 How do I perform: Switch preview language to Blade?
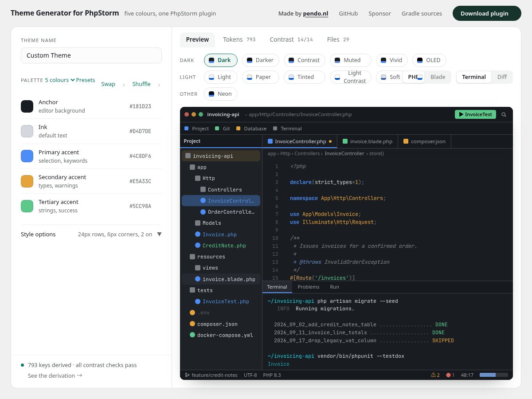438,77
